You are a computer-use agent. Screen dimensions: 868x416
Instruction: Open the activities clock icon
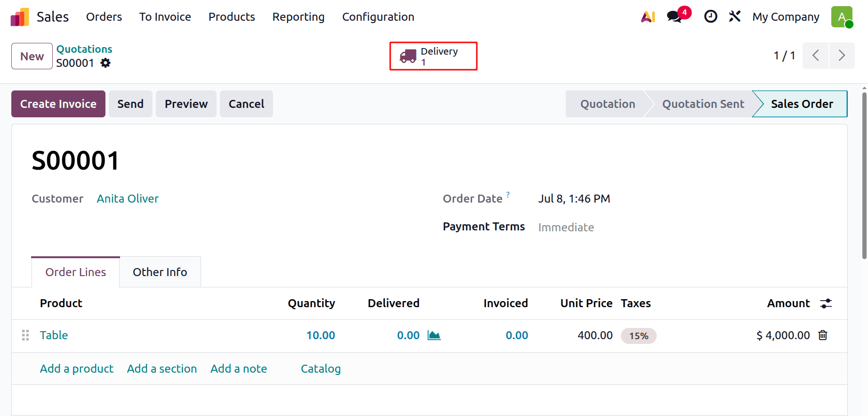(710, 17)
